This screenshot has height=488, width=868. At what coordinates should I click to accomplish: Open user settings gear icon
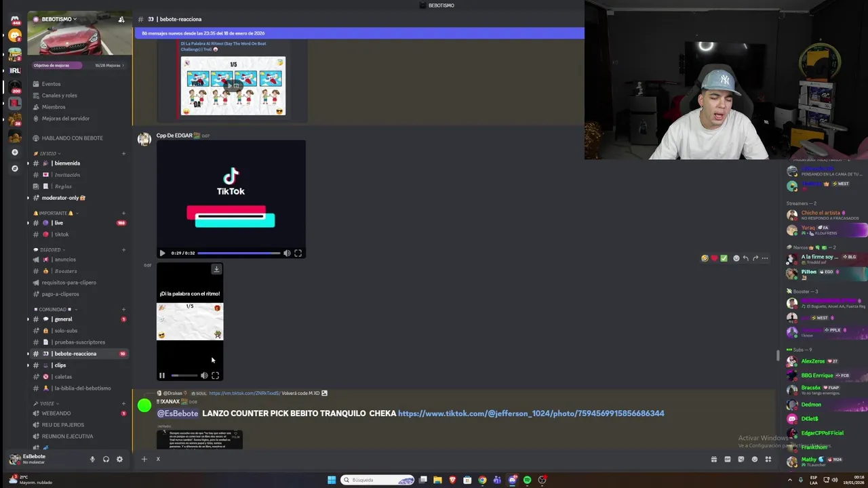click(119, 460)
